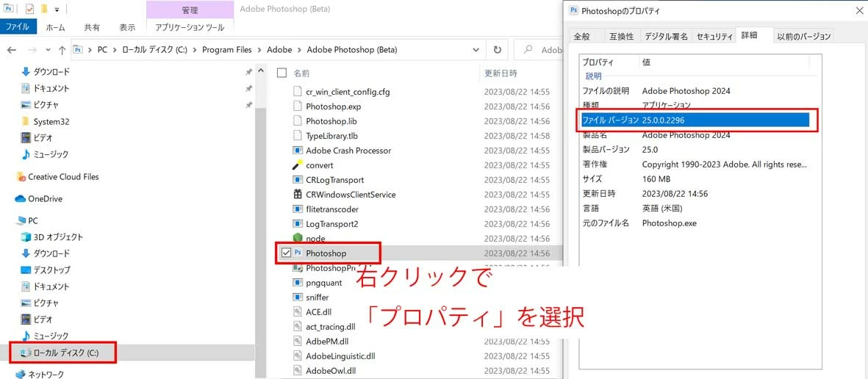Image resolution: width=868 pixels, height=379 pixels.
Task: Select the CRWindowsClientService icon
Action: (298, 195)
